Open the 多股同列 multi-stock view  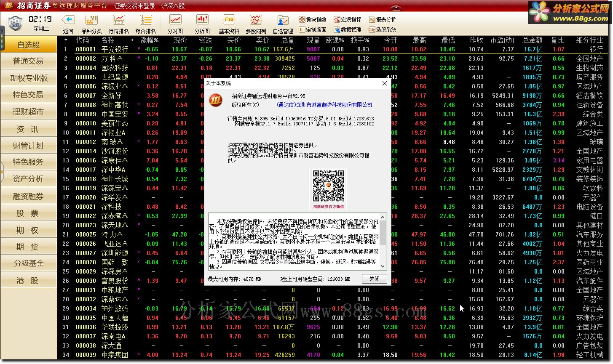click(256, 20)
